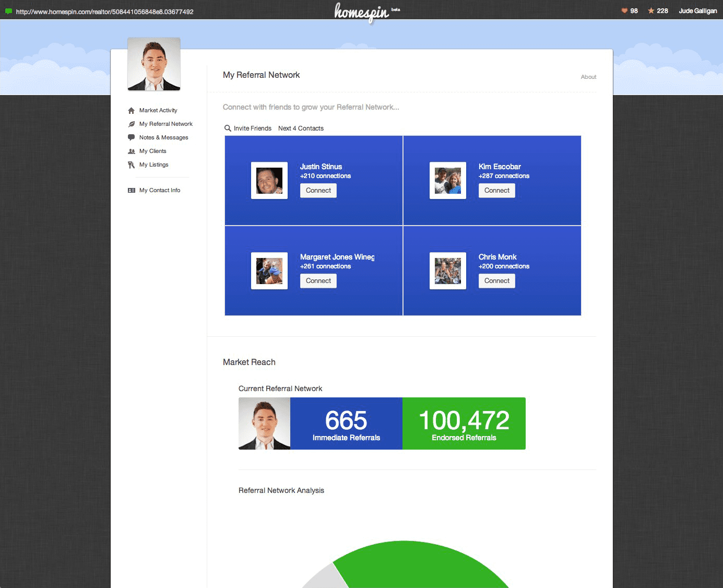
Task: Click the green chat icon in top bar
Action: (8, 11)
